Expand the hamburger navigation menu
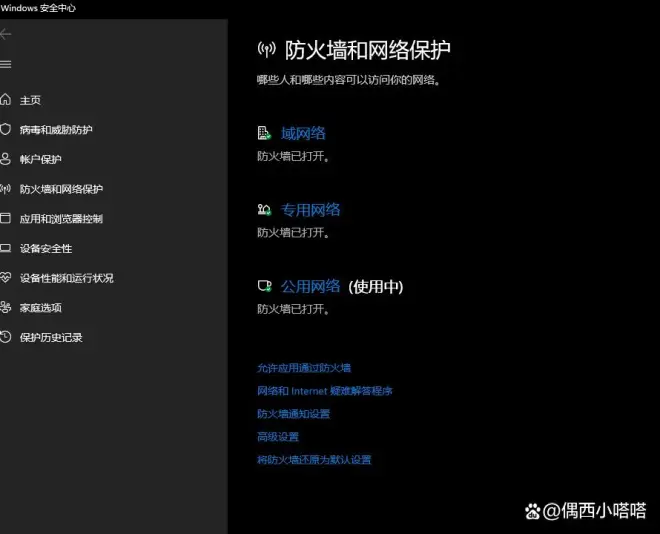 coord(6,64)
